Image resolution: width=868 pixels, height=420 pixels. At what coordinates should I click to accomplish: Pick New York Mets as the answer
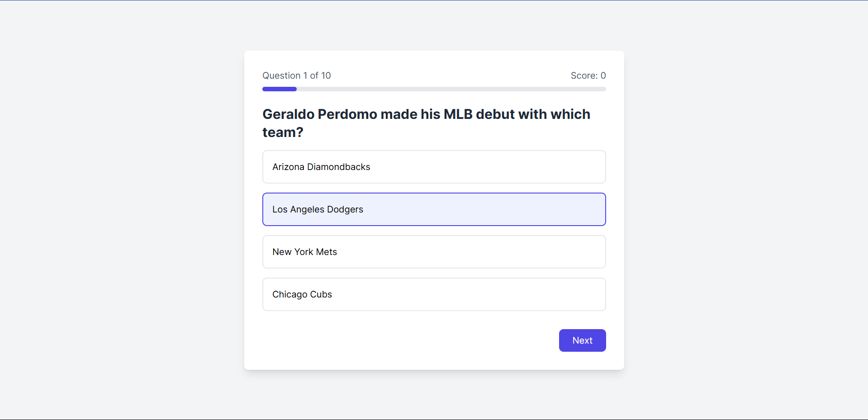click(x=434, y=252)
